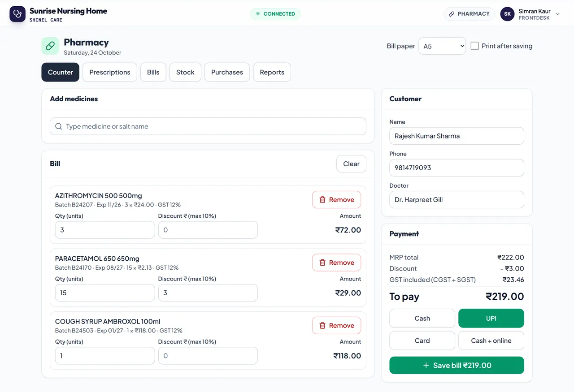The width and height of the screenshot is (574, 392).
Task: Click the search magnifier icon in Add medicines
Action: (x=59, y=126)
